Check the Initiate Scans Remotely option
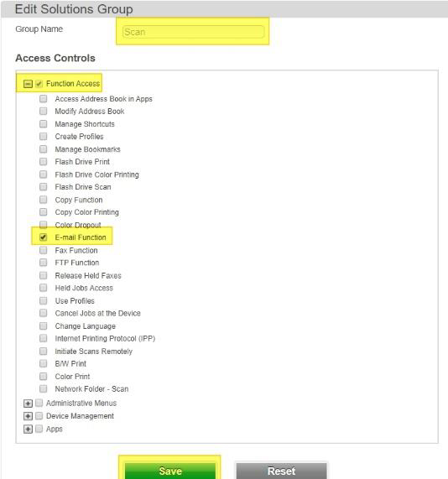 [44, 351]
